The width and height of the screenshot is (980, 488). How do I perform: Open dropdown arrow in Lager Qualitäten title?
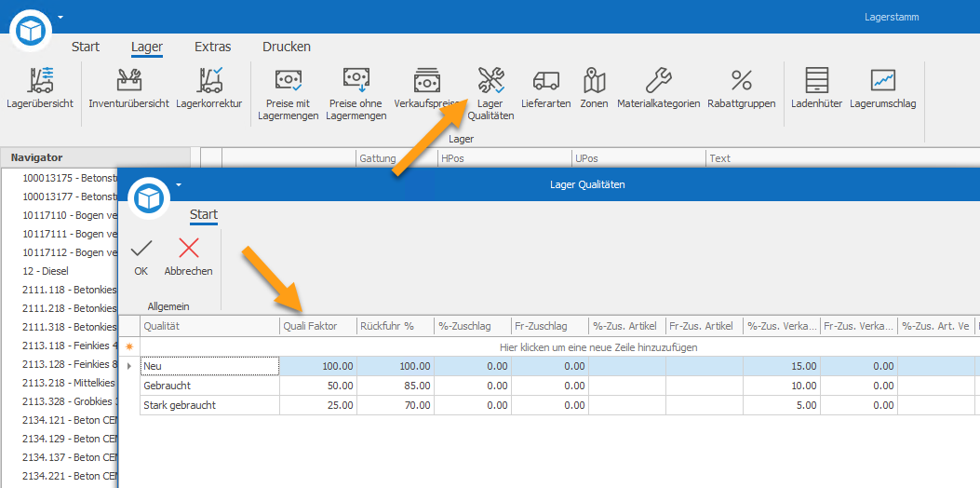tap(178, 184)
